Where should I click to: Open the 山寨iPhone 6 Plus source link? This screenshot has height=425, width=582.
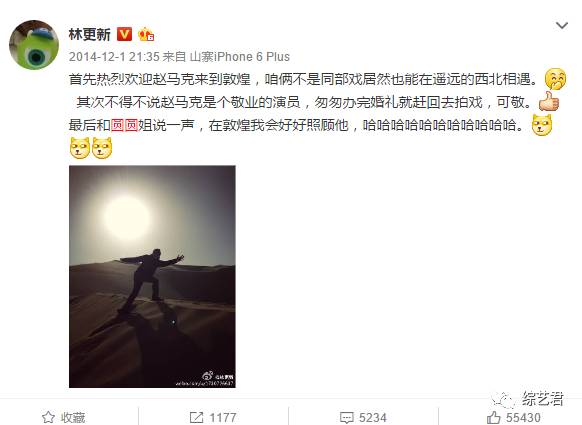239,57
